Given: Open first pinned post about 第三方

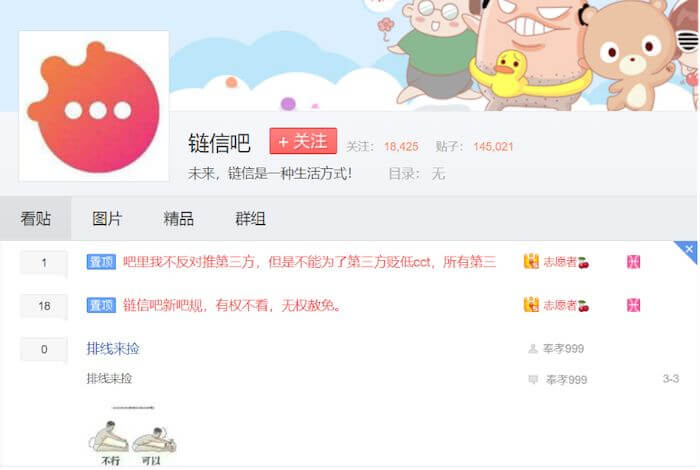Looking at the screenshot, I should point(309,262).
